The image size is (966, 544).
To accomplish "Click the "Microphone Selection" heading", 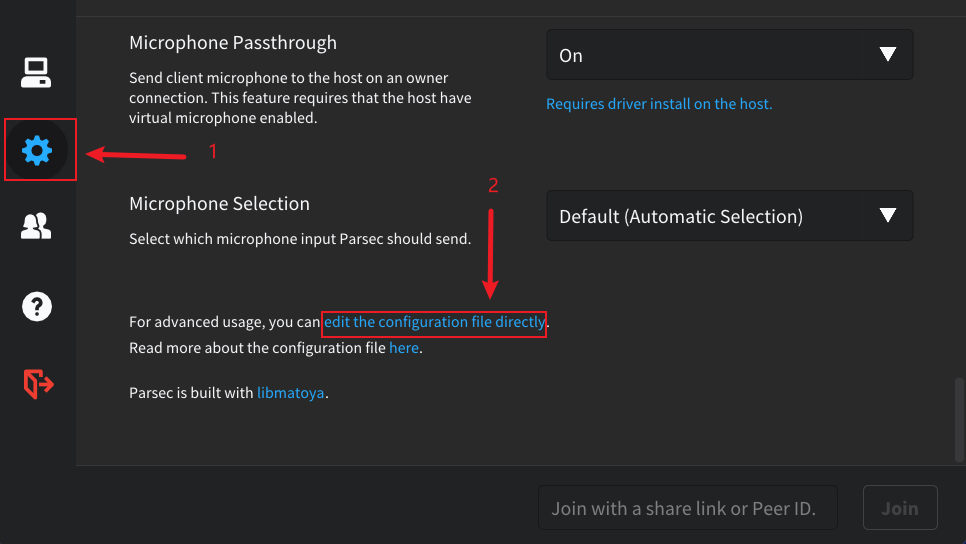I will [219, 203].
